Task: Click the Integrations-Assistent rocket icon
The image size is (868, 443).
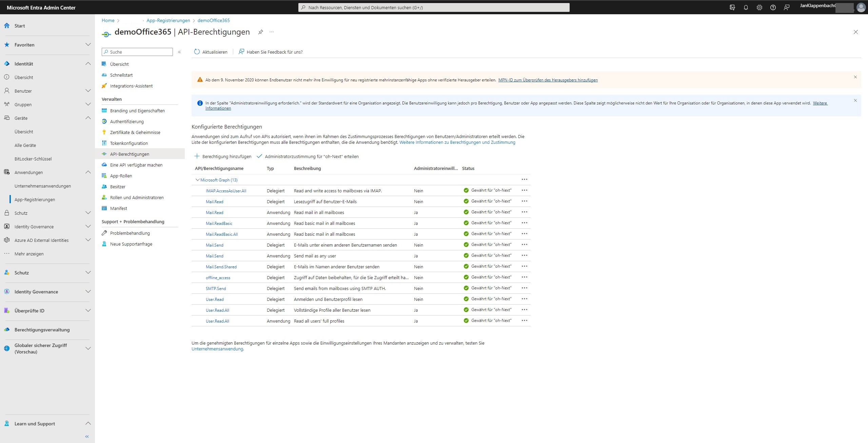Action: (x=104, y=86)
